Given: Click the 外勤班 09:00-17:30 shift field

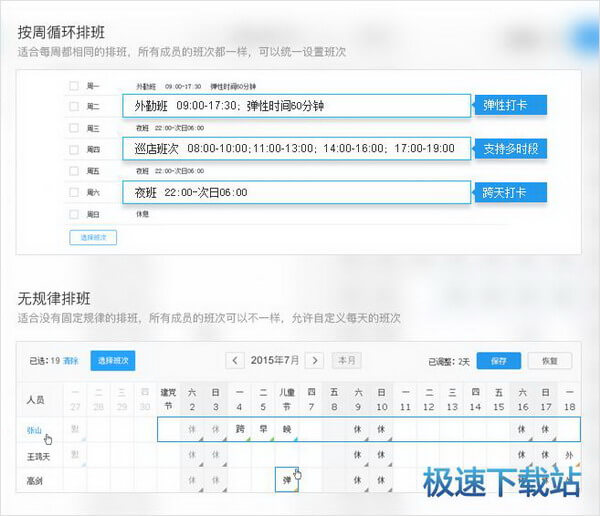Looking at the screenshot, I should (297, 106).
